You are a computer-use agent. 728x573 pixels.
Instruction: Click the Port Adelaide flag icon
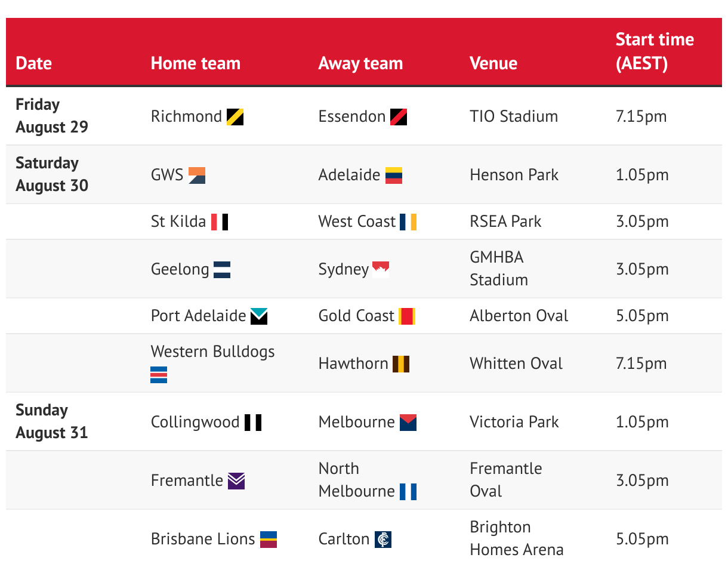259,316
